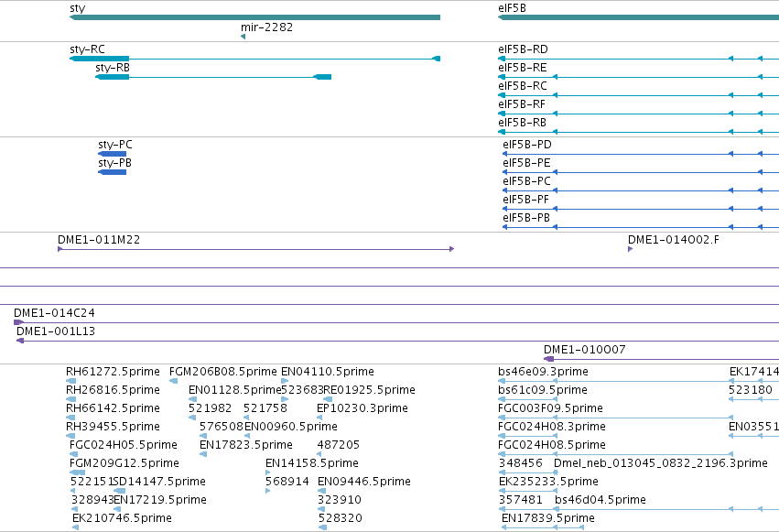Click EST label RH61272.5prime
This screenshot has width=779, height=532.
[x=113, y=372]
